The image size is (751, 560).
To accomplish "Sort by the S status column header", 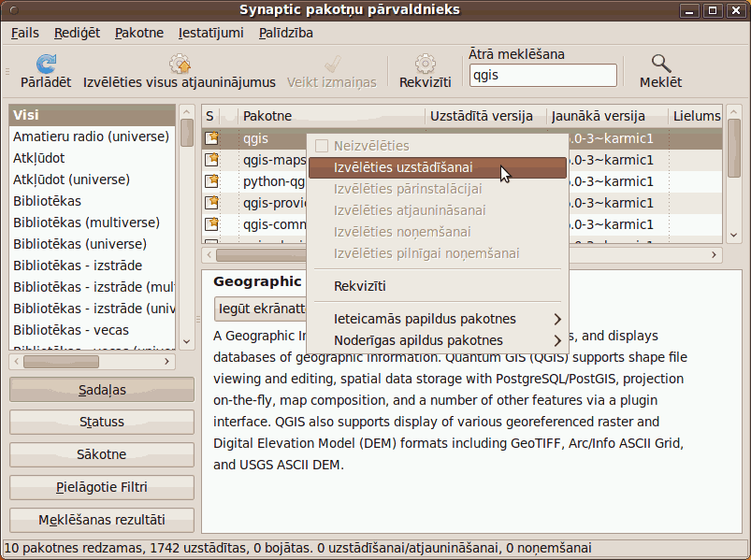I will click(x=209, y=116).
